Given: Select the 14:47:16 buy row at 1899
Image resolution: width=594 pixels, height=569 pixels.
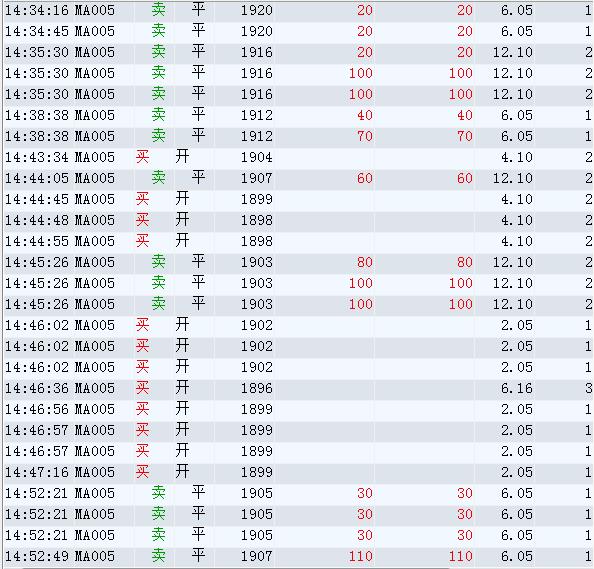Looking at the screenshot, I should pos(299,472).
